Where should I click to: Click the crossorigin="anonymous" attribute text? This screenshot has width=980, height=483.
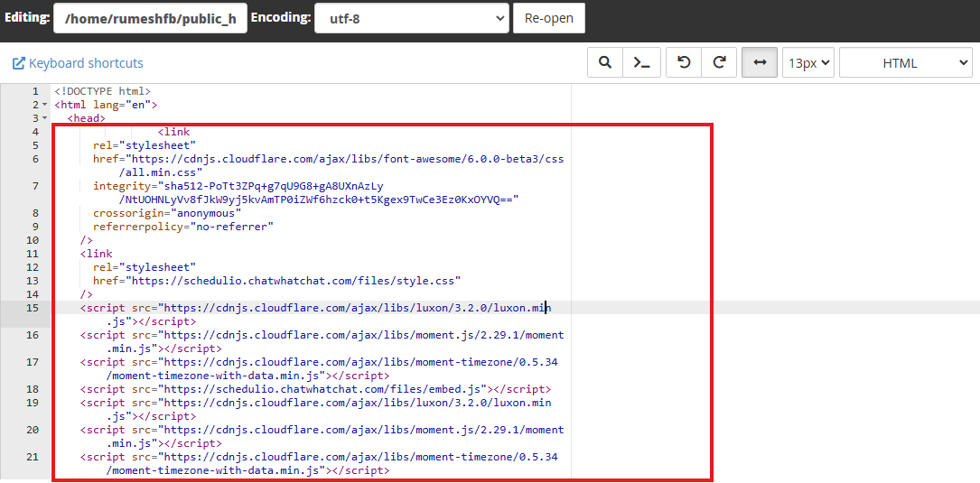pos(167,213)
